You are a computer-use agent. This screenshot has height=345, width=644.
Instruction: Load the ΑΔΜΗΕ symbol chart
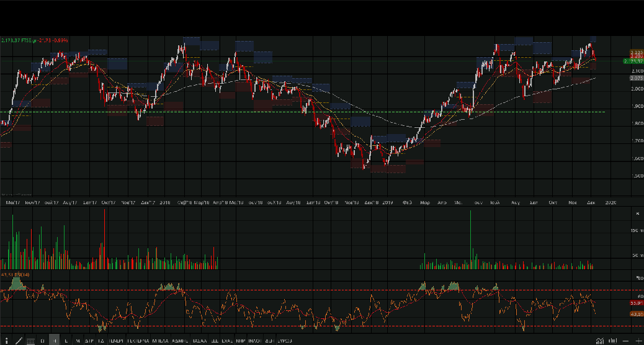[180, 341]
